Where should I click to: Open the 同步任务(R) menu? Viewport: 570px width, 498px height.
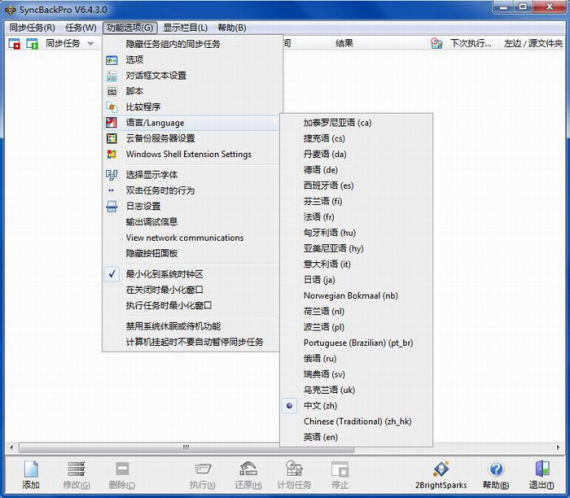(x=32, y=28)
